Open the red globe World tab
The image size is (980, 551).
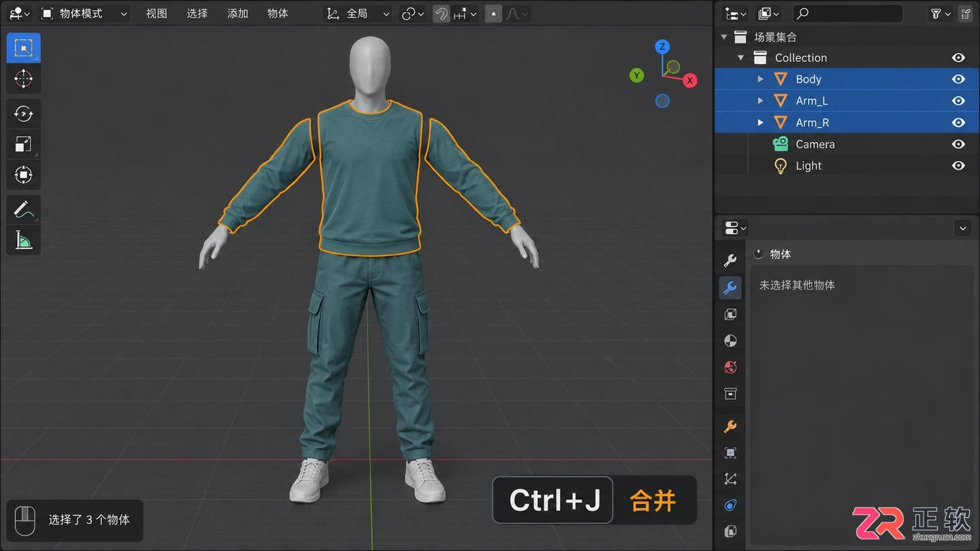[730, 367]
